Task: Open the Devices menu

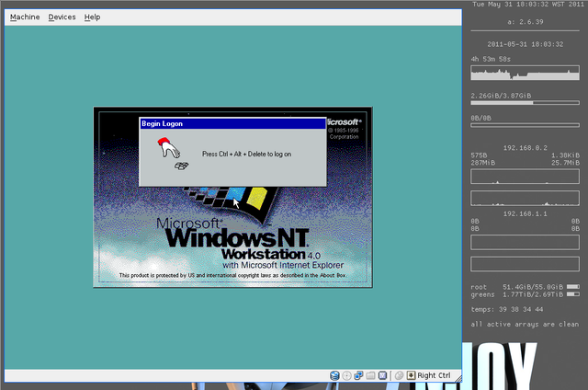Action: 62,17
